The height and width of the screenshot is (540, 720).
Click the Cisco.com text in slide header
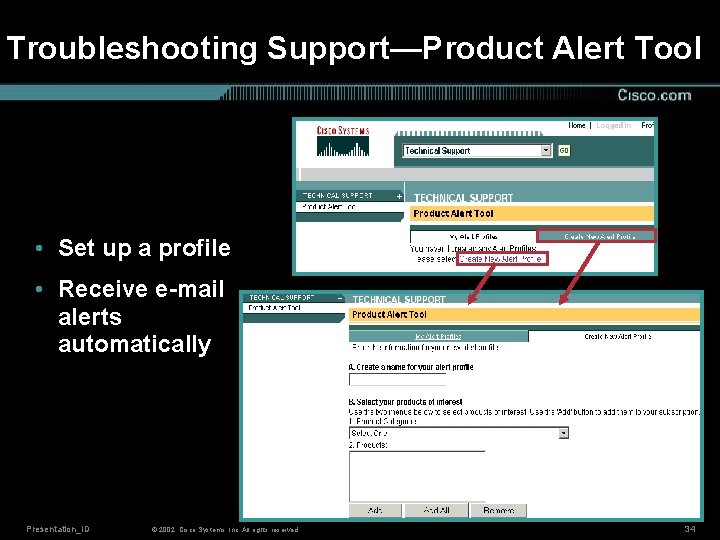(654, 95)
